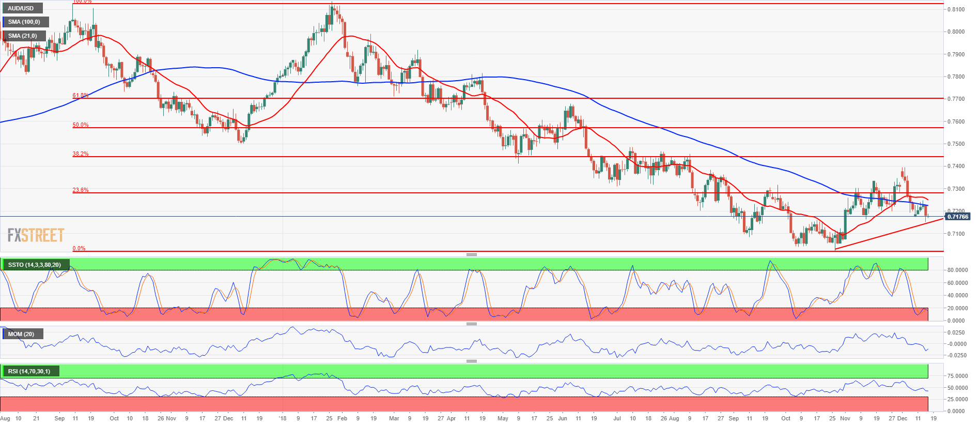This screenshot has width=980, height=425.
Task: Click the 20.0000 stochastic axis value
Action: click(957, 308)
